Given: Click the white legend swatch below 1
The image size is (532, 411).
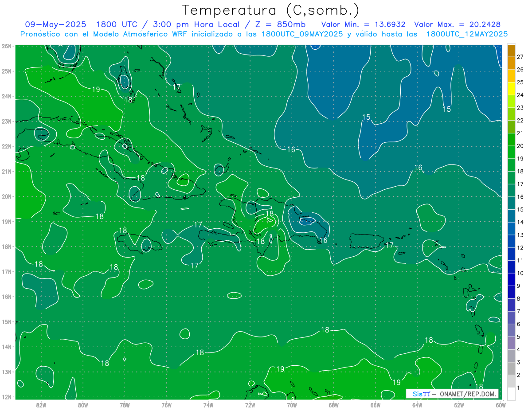Looking at the screenshot, I should click(x=511, y=394).
